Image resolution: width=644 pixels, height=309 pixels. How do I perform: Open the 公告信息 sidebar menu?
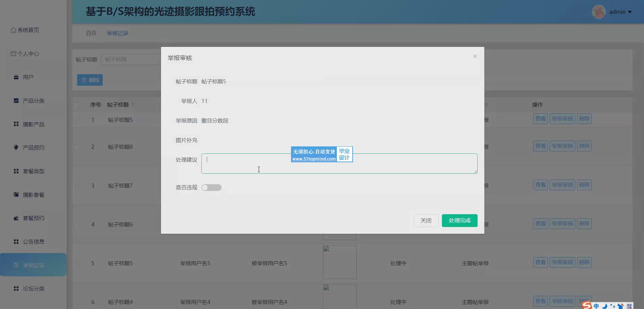click(33, 242)
